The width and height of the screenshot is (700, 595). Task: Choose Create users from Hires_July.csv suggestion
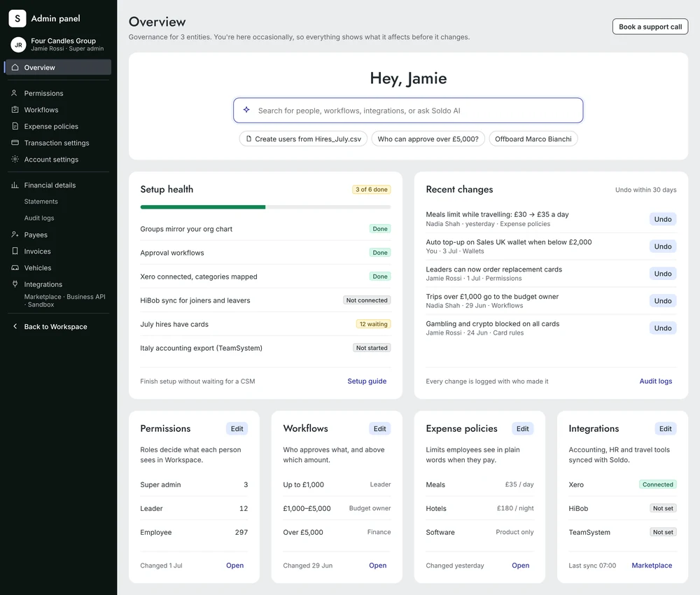point(304,139)
